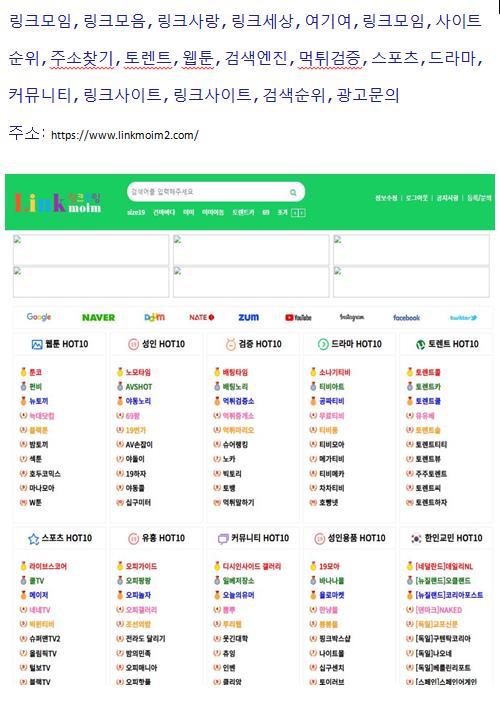
Task: Click the gold medal icon beside 툰코
Action: tap(23, 372)
